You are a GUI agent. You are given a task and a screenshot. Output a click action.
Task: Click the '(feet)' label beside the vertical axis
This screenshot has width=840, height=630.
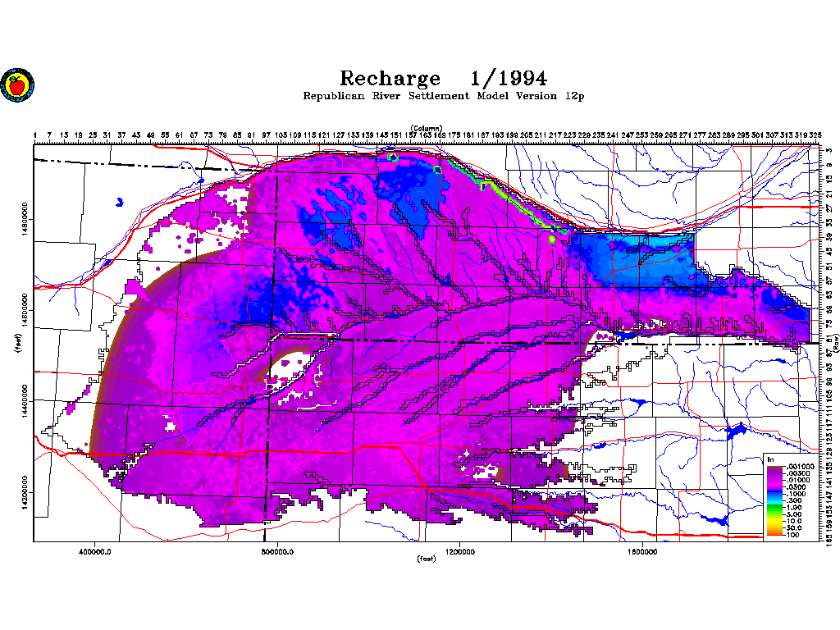[x=19, y=344]
